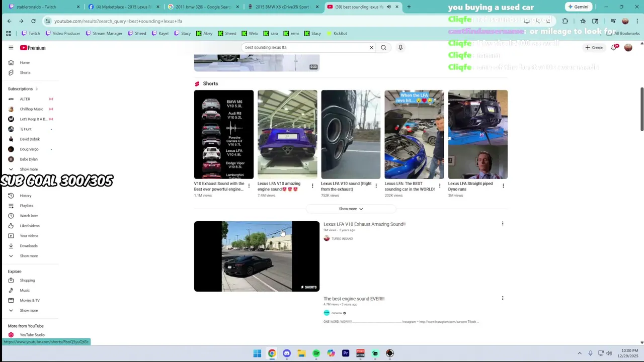Open Liked videos in sidebar
The height and width of the screenshot is (362, 644).
pos(30,226)
